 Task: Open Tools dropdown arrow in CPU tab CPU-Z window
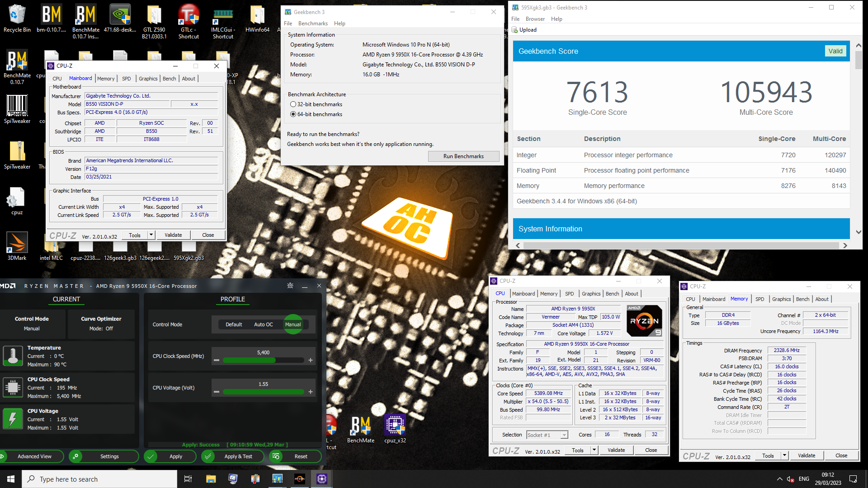[x=594, y=450]
